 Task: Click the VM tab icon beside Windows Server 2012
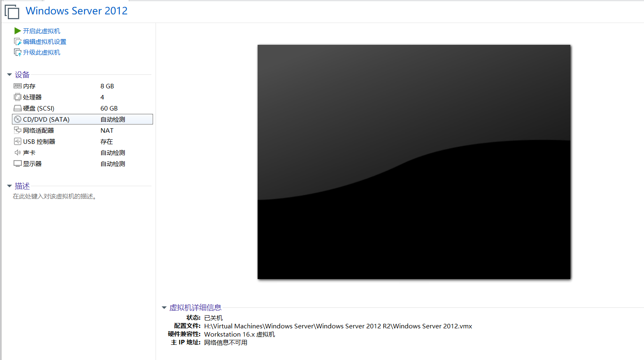12,12
